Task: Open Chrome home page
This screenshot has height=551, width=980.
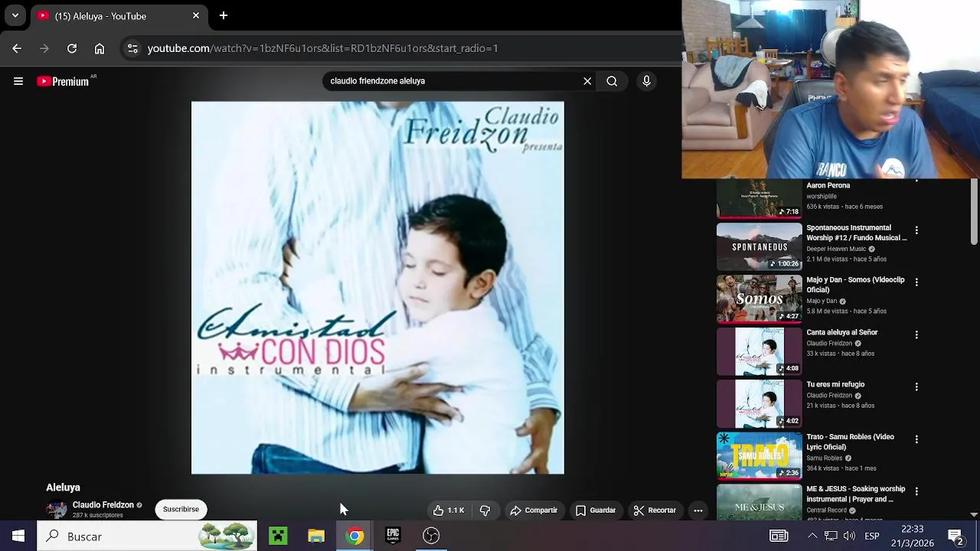Action: point(100,48)
